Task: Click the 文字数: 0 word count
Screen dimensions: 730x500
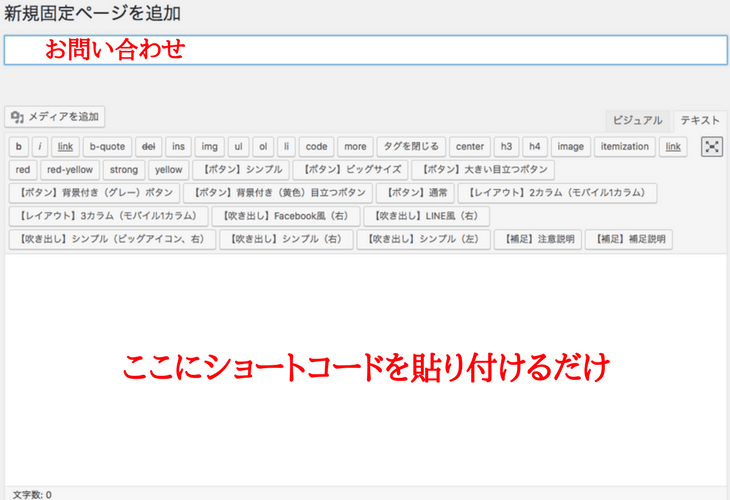Action: pyautogui.click(x=32, y=494)
